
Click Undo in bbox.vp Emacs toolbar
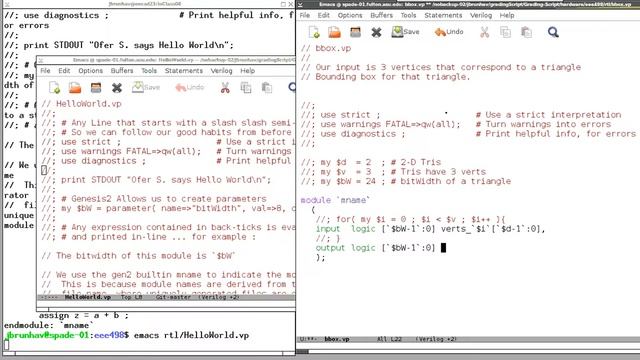[449, 32]
